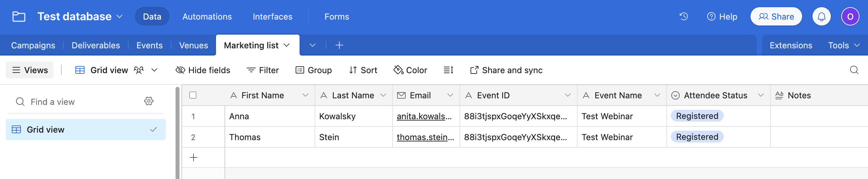
Task: Open the Interfaces tab
Action: 272,17
